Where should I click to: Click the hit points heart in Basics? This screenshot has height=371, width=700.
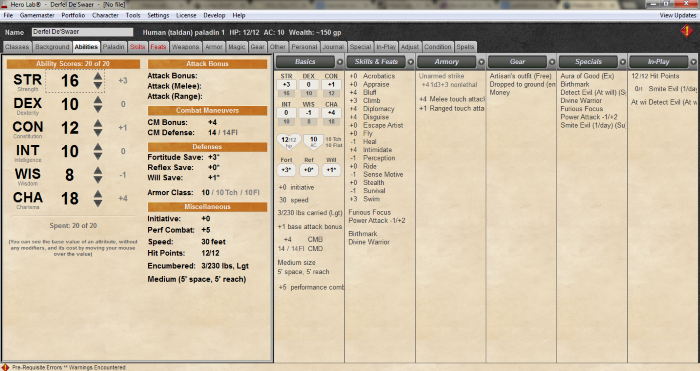(289, 142)
